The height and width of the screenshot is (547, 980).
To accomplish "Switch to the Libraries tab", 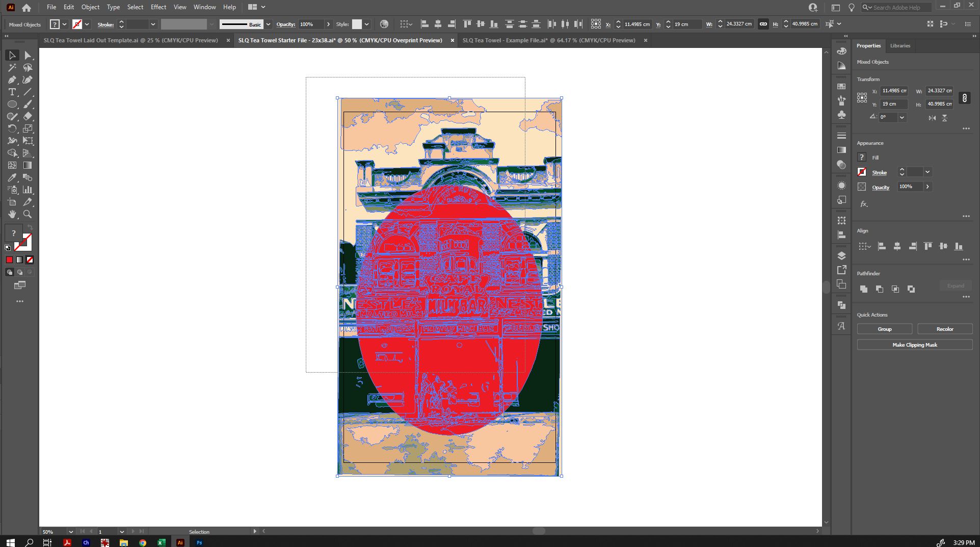I will [900, 46].
